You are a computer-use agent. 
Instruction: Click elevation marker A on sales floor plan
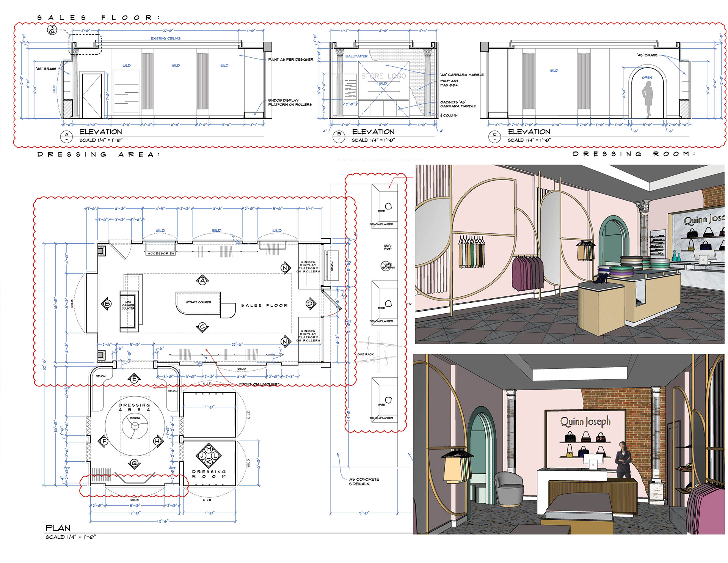pos(202,281)
